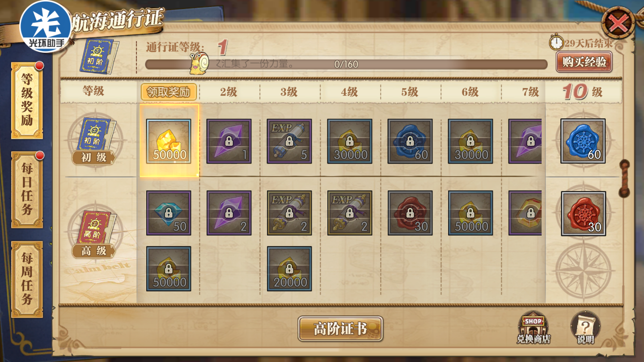Image resolution: width=644 pixels, height=362 pixels.
Task: Tap the level 10 blue seal reward
Action: coord(583,141)
